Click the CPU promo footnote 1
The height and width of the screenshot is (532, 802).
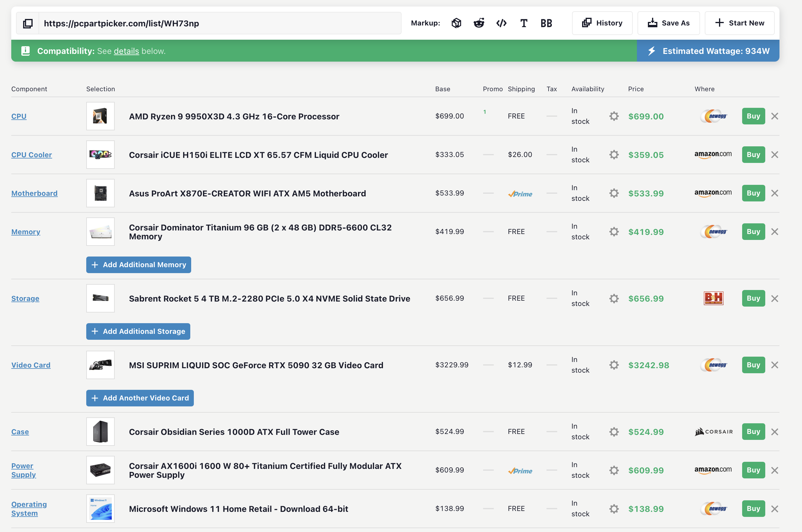coord(485,112)
